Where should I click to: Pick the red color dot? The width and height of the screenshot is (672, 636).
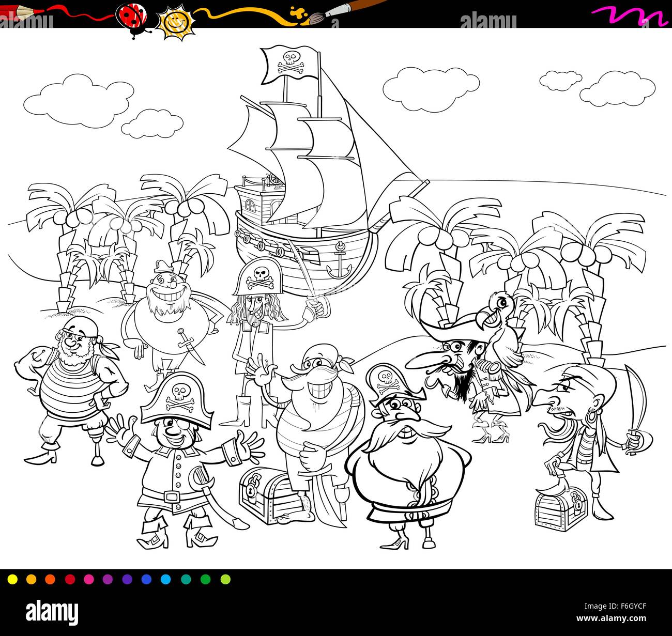70,579
